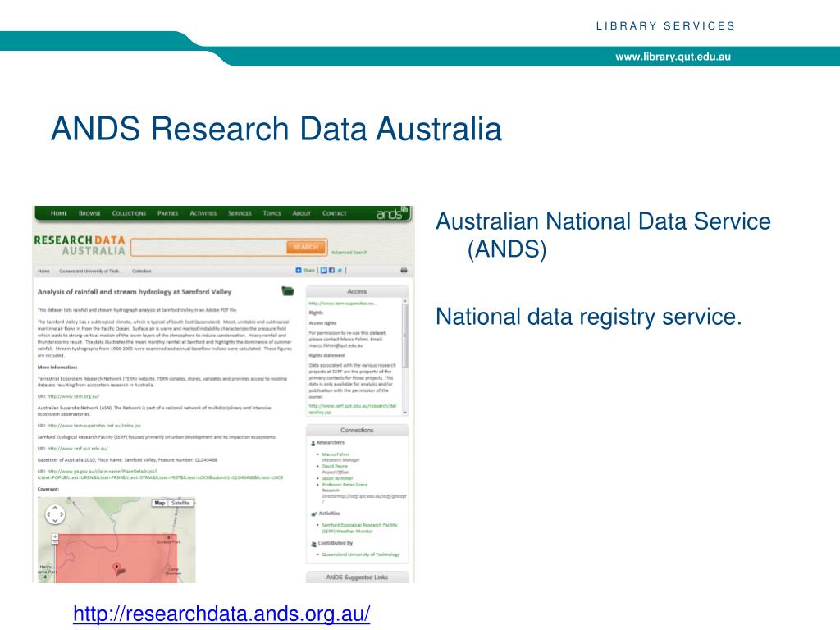Switch the coverage map to Satellite view
840x630 pixels.
point(180,503)
